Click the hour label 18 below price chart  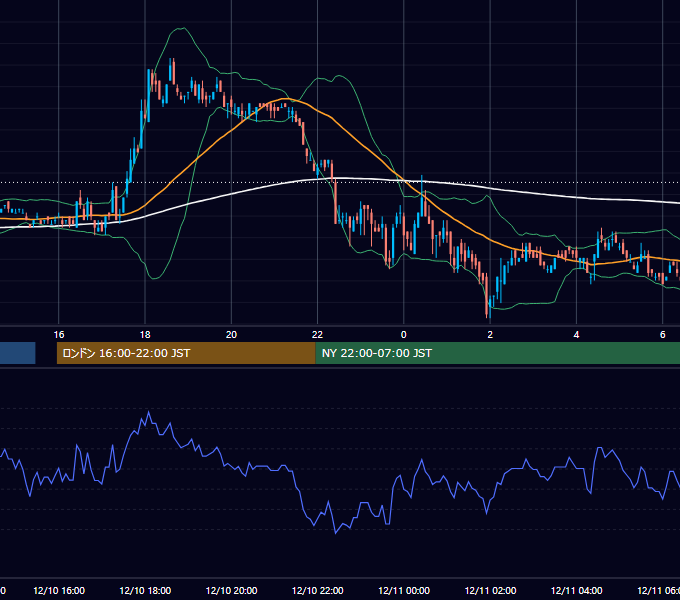coord(145,335)
